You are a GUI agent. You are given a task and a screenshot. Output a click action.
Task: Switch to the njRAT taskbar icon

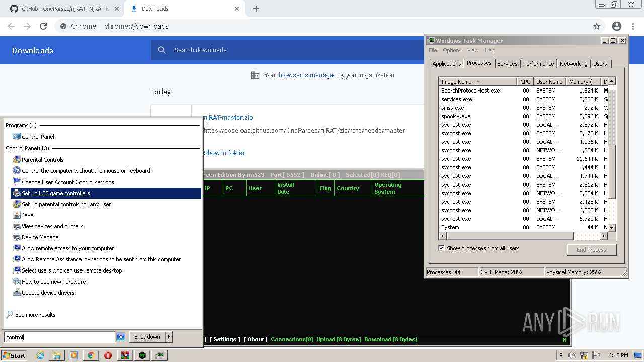click(x=142, y=355)
